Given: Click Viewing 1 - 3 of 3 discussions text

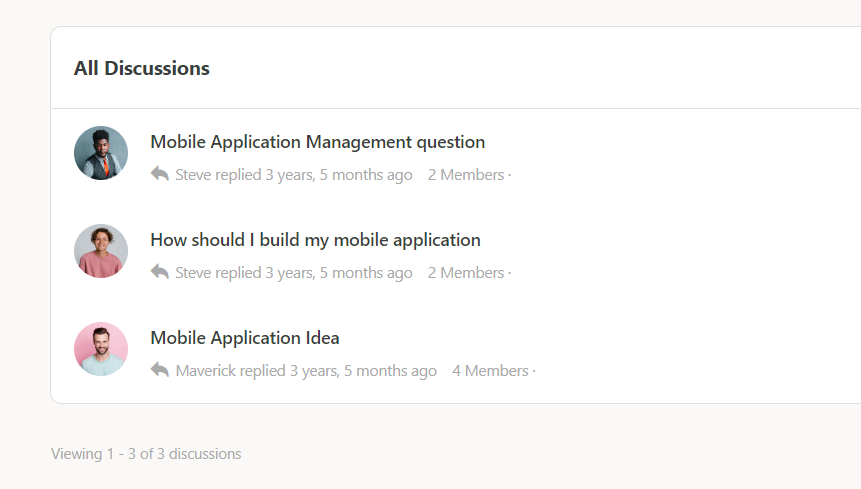Looking at the screenshot, I should [146, 454].
